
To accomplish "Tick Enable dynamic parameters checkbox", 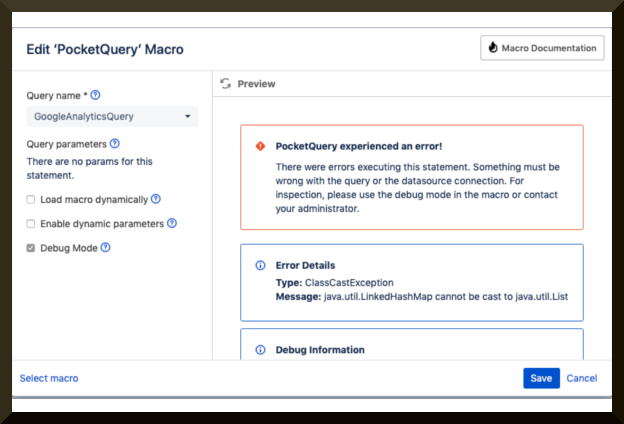I will (31, 224).
